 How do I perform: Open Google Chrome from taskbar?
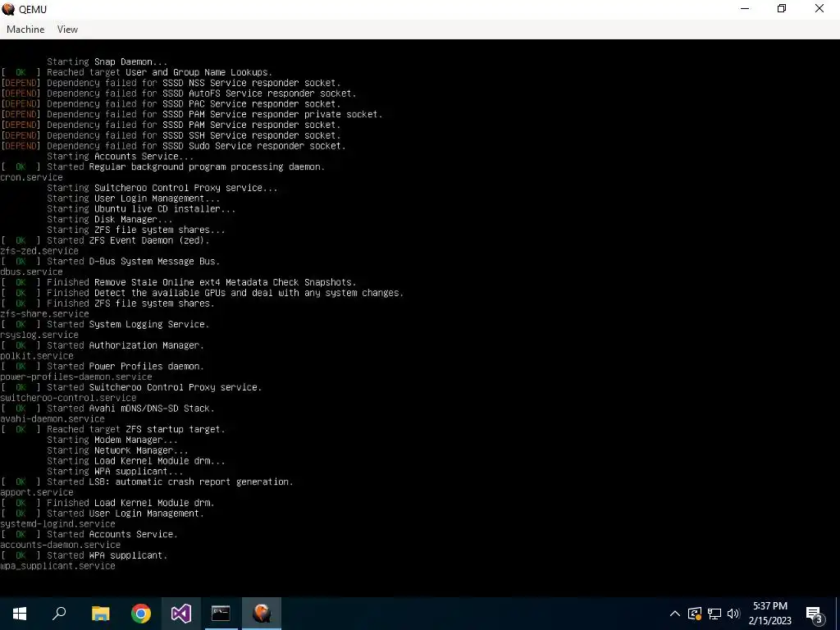(x=141, y=614)
